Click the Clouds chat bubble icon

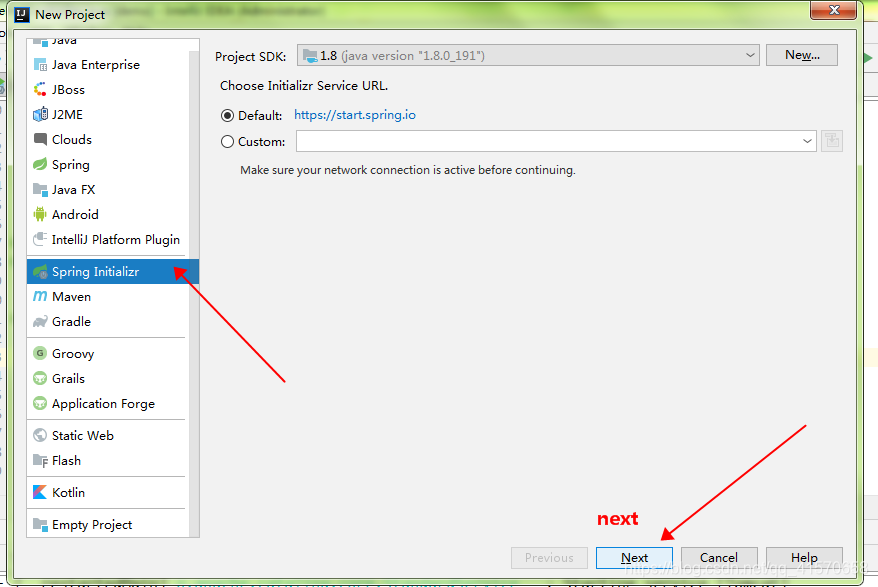pyautogui.click(x=40, y=139)
